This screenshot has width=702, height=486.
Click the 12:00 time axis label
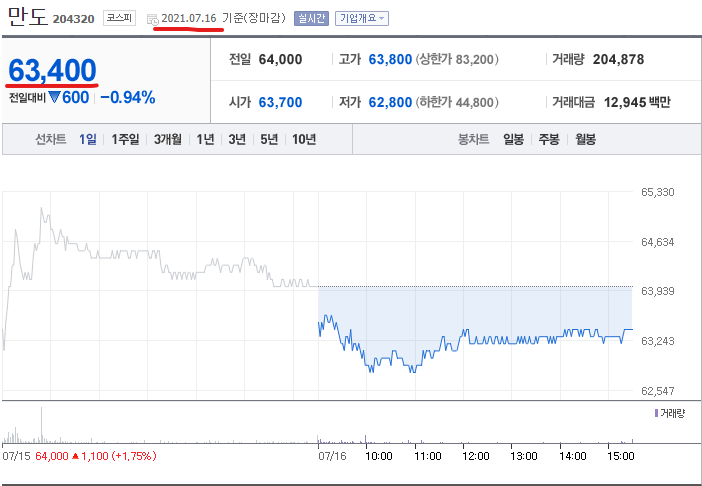475,456
